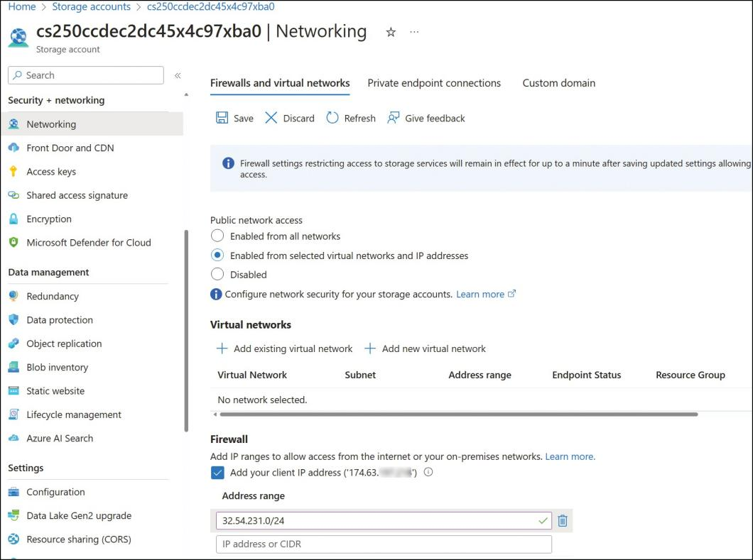
Task: Click the Networking globe icon in sidebar
Action: click(x=14, y=124)
